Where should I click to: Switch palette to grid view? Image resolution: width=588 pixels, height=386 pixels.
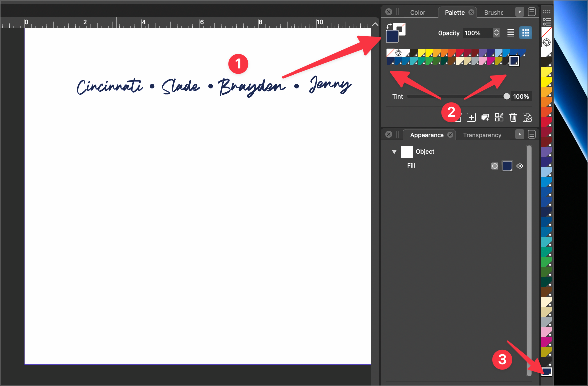pos(525,33)
